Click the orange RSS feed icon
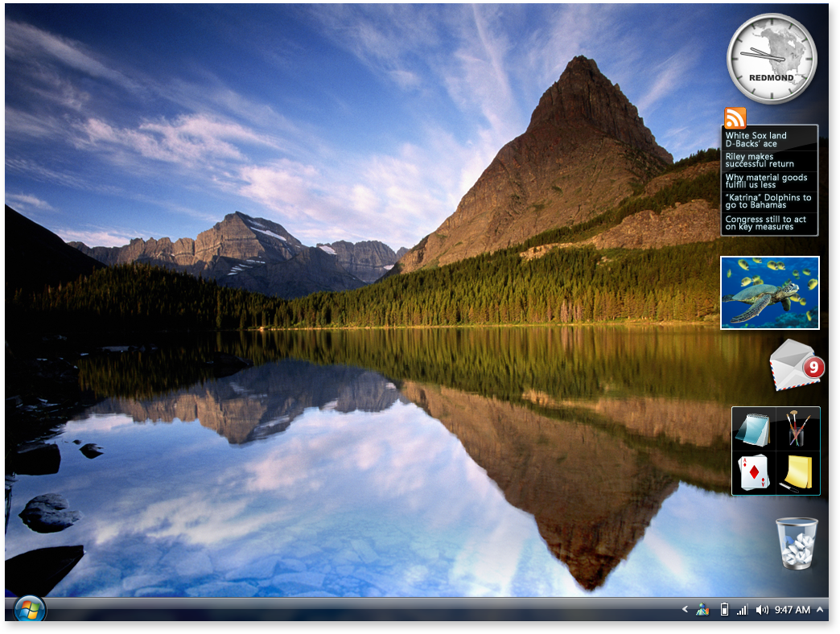Screen dimensions: 840x634 pyautogui.click(x=735, y=117)
